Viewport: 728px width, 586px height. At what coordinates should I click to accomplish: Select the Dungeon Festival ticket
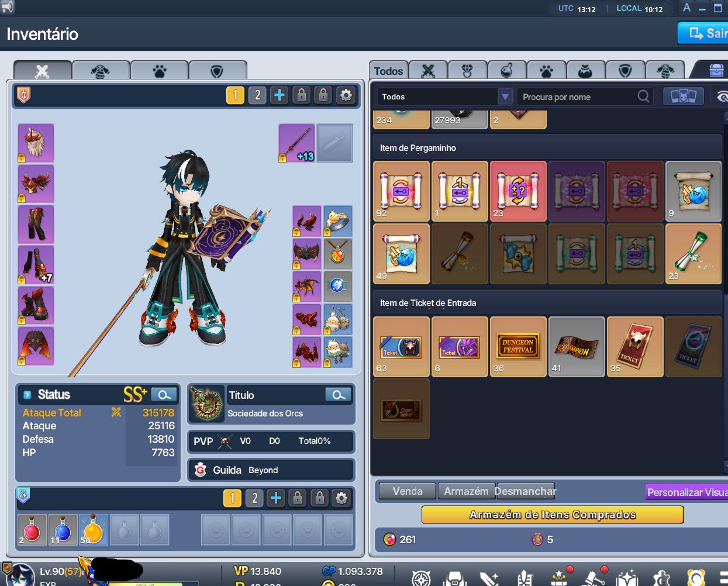tap(518, 346)
